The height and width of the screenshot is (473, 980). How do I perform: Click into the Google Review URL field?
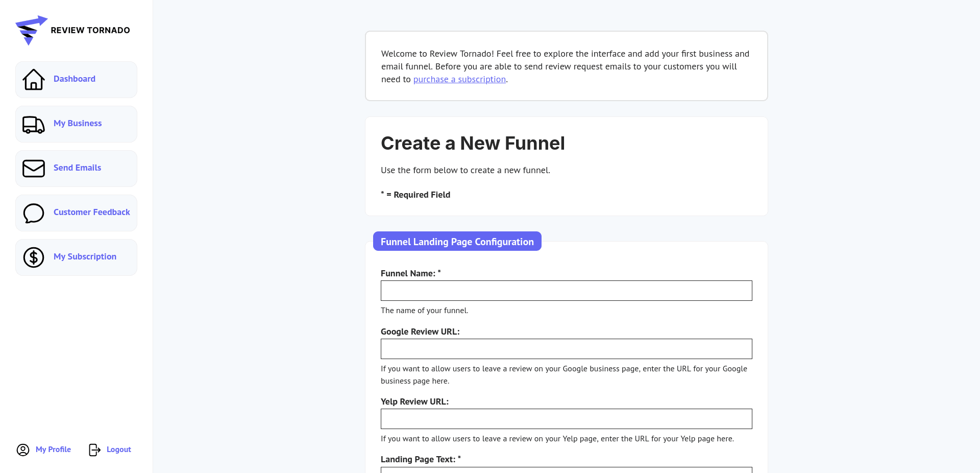(566, 349)
